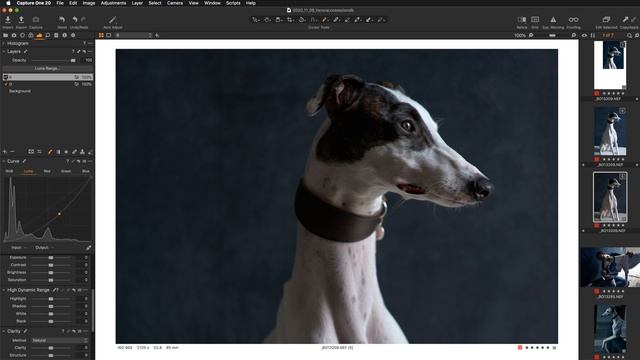The width and height of the screenshot is (640, 360).
Task: Open the Layers panel options menu
Action: point(90,52)
